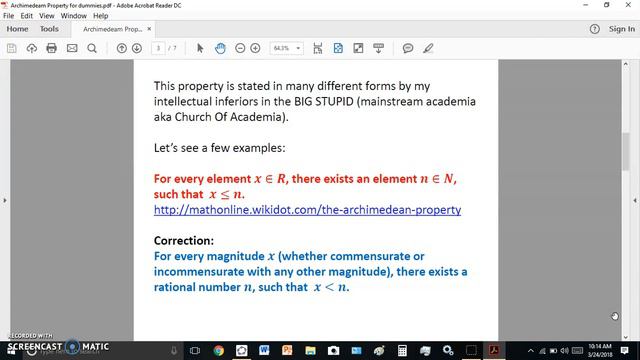Open Task View in the taskbar
Viewport: 640px width, 360px height.
(x=195, y=351)
